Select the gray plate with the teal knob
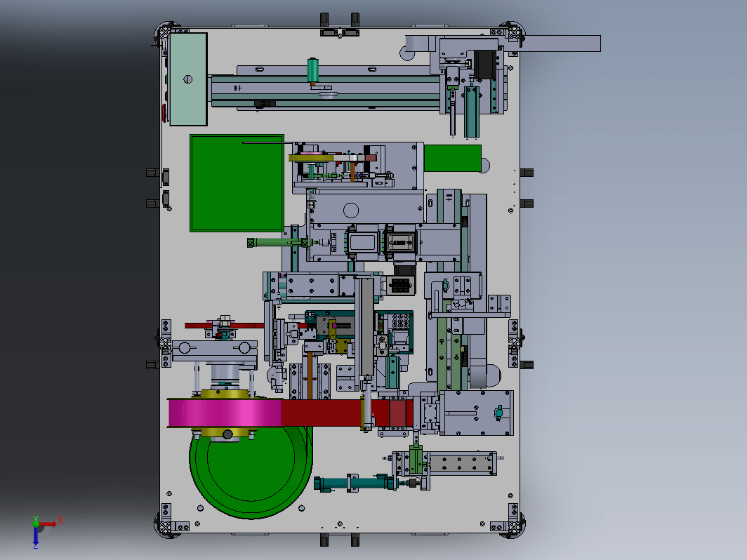Image resolution: width=747 pixels, height=560 pixels. (477, 413)
